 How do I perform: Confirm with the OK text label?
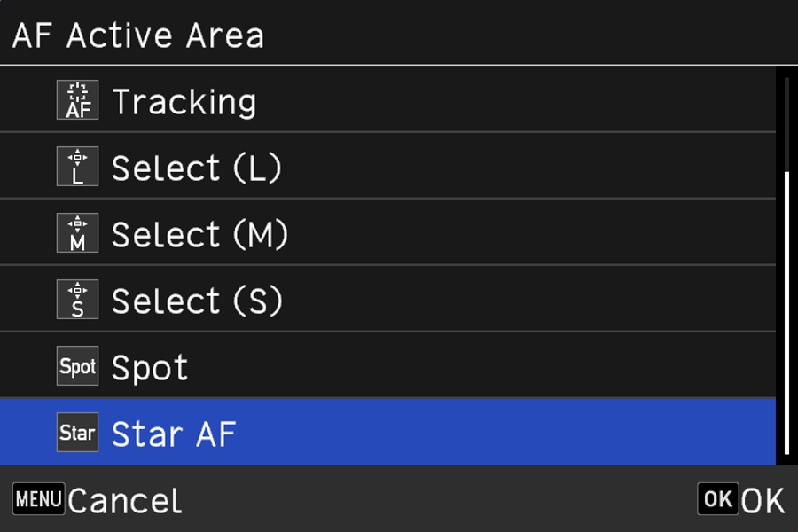pos(763,501)
